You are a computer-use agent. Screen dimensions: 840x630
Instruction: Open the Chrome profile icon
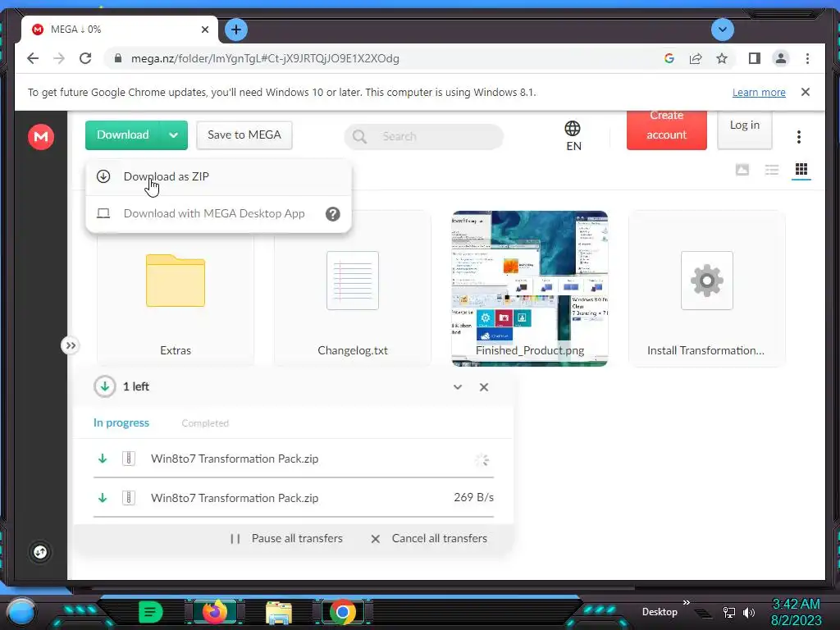(781, 58)
